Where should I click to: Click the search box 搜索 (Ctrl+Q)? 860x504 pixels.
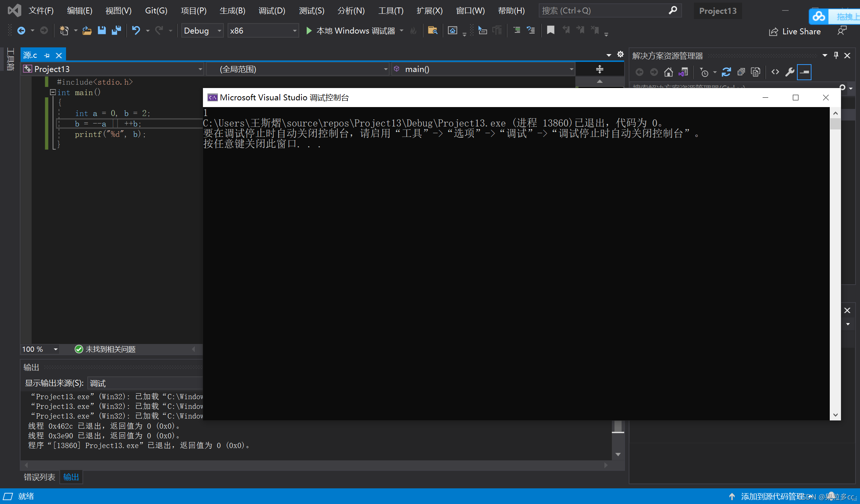pos(610,11)
